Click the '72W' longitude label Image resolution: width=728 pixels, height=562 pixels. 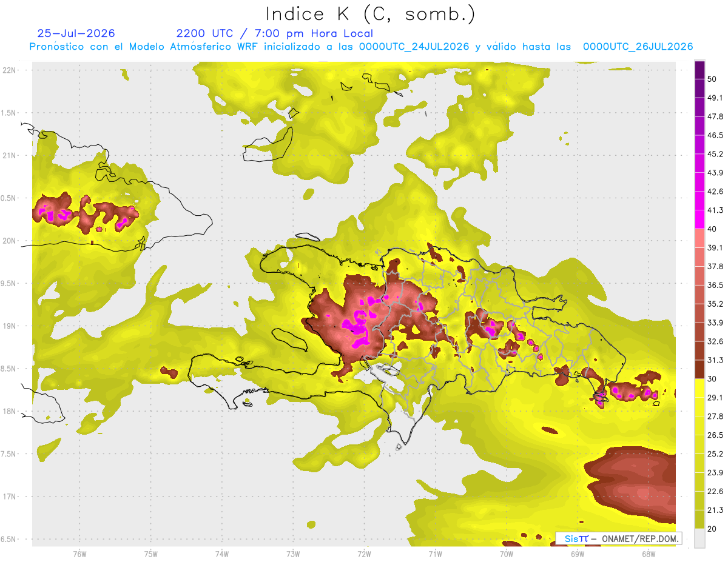tap(364, 554)
